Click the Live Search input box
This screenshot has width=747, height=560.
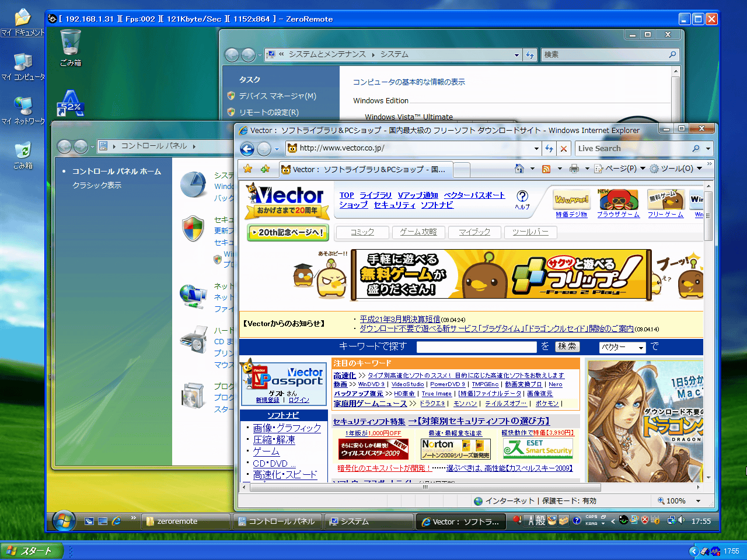tap(633, 149)
